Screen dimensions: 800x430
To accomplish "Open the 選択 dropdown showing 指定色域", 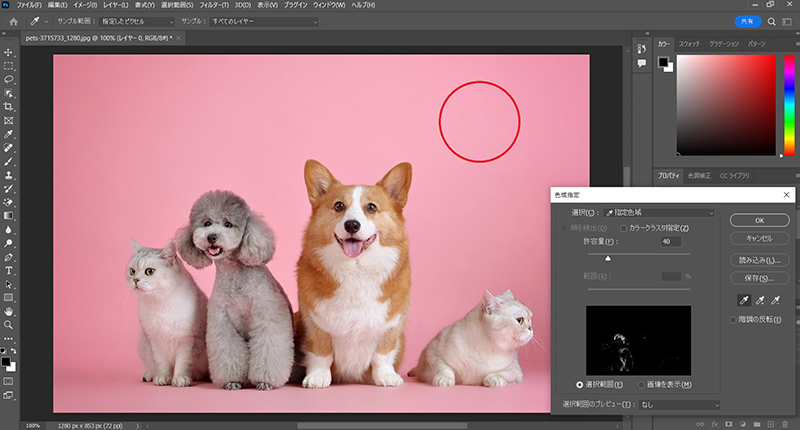I will (x=659, y=213).
